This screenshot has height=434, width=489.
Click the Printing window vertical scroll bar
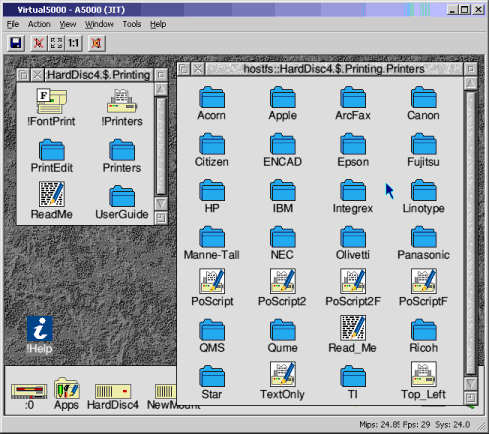[161, 146]
